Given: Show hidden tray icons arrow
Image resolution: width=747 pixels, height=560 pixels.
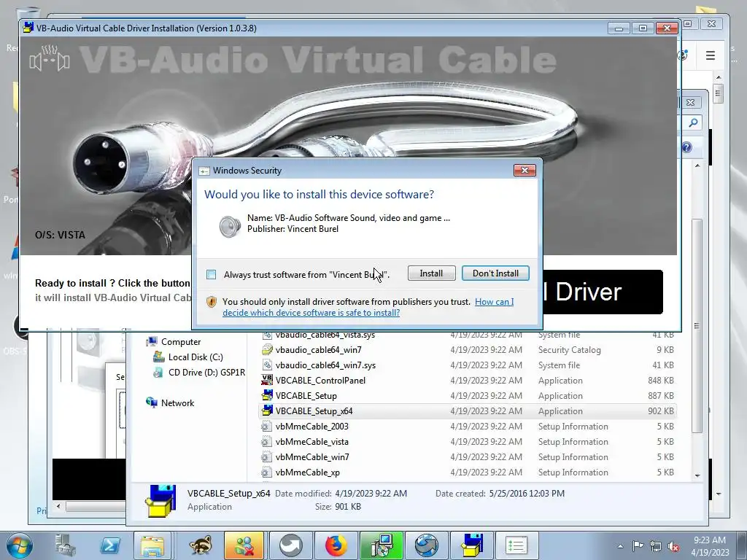Looking at the screenshot, I should click(620, 547).
